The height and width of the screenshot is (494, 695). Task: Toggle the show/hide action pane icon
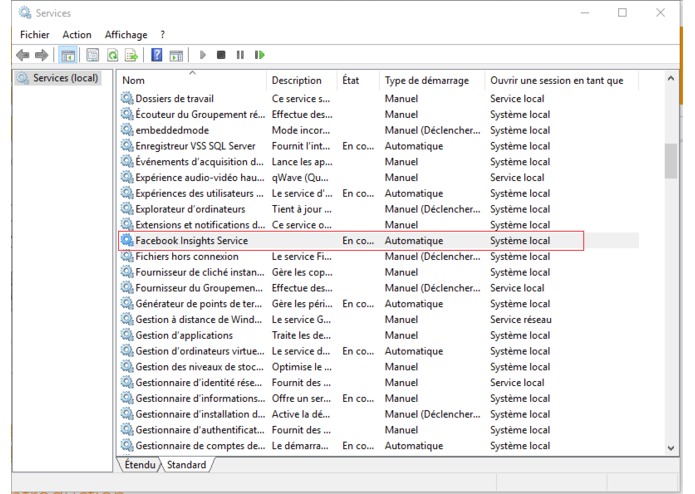pyautogui.click(x=176, y=55)
